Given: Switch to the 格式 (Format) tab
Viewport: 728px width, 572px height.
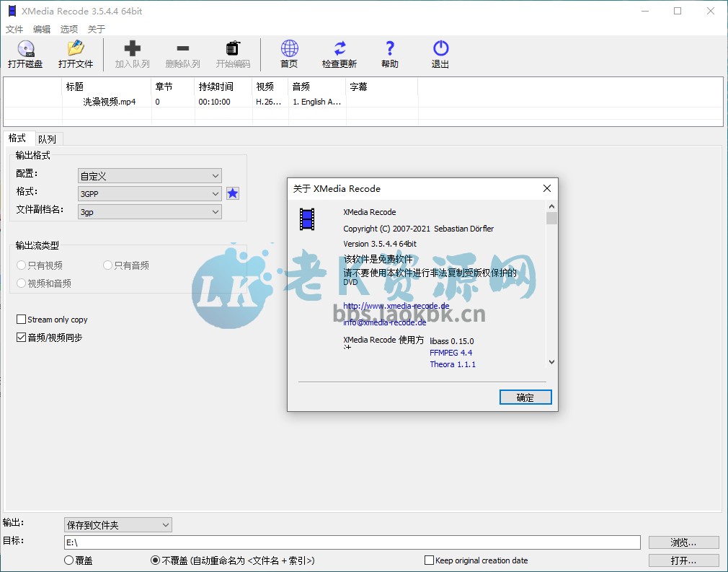Looking at the screenshot, I should pos(17,138).
